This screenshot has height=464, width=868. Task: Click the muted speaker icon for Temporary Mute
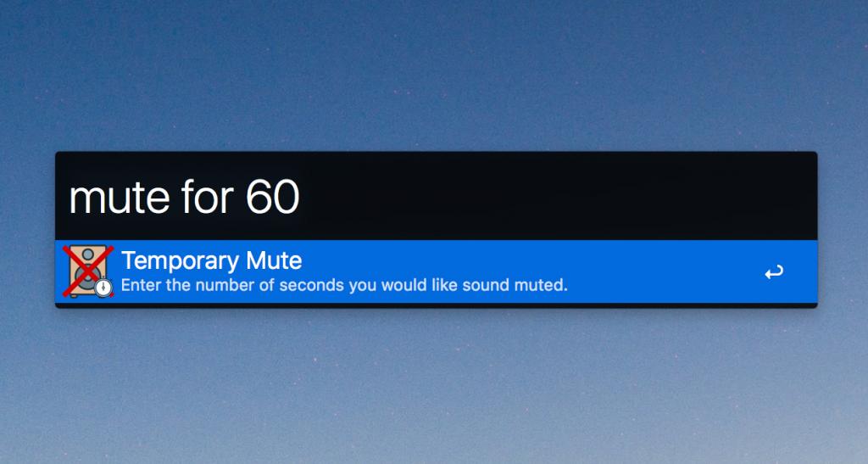(88, 271)
